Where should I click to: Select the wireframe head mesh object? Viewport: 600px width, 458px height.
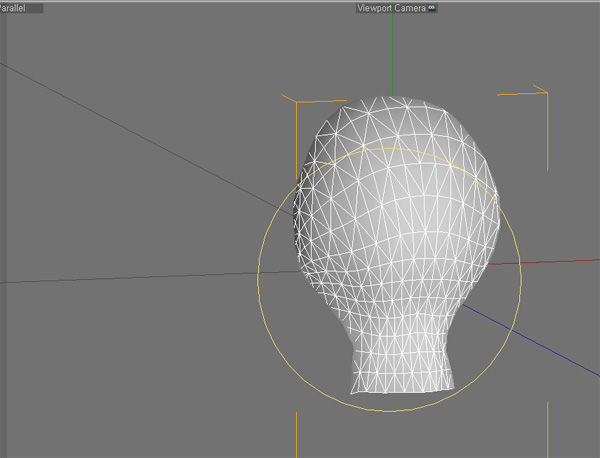pos(396,245)
